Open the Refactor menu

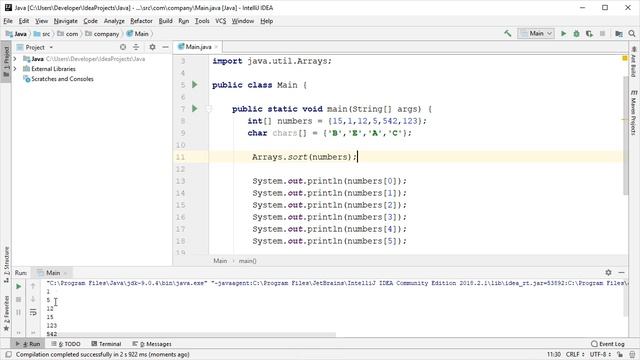141,21
